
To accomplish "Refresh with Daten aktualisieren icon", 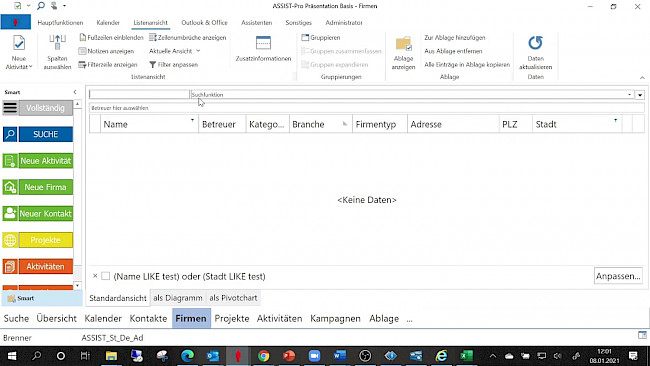I will tap(536, 43).
